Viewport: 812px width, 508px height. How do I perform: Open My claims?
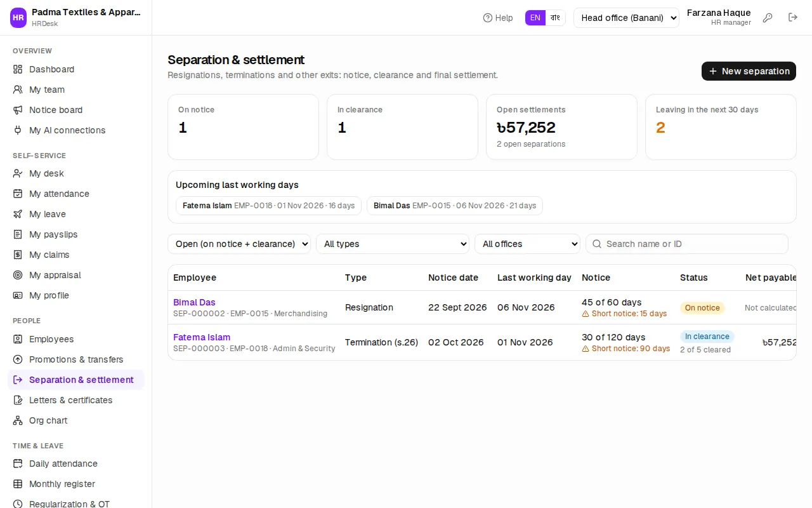coord(76,255)
